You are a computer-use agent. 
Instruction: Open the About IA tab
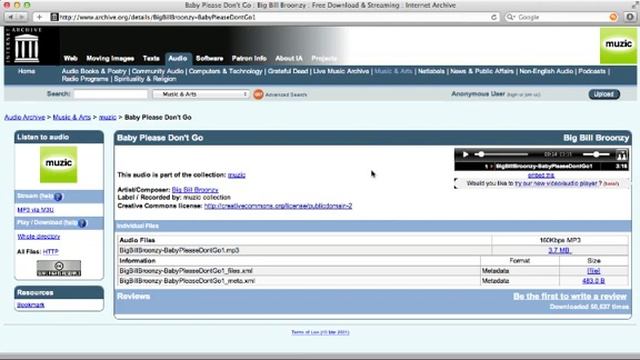point(289,58)
